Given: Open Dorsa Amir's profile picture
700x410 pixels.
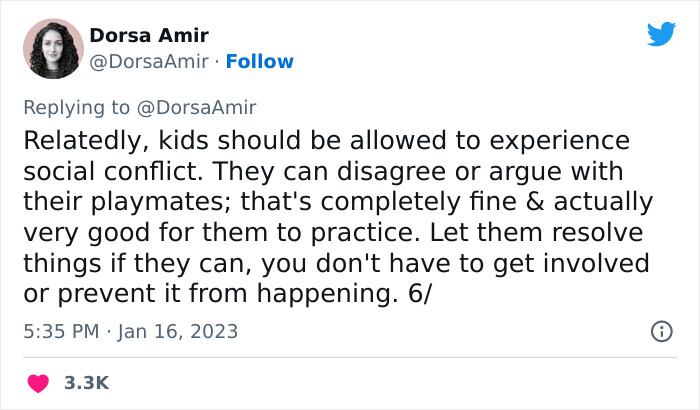Looking at the screenshot, I should 51,48.
